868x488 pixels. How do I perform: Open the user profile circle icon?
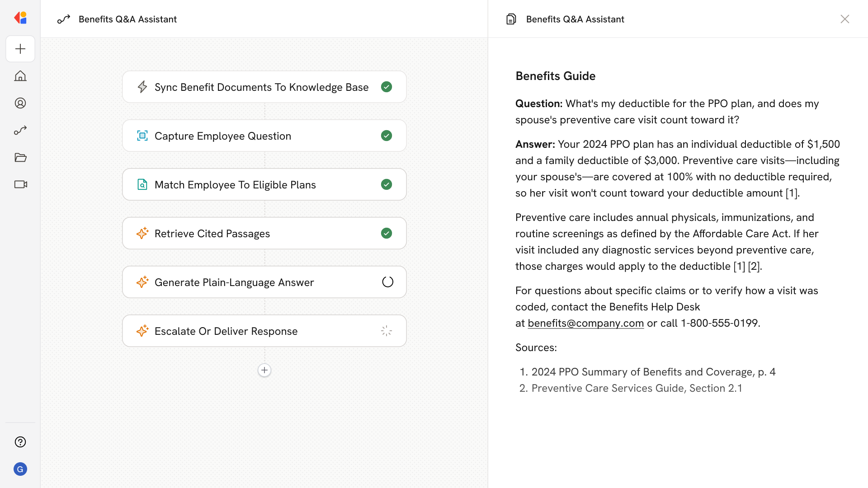tap(20, 103)
